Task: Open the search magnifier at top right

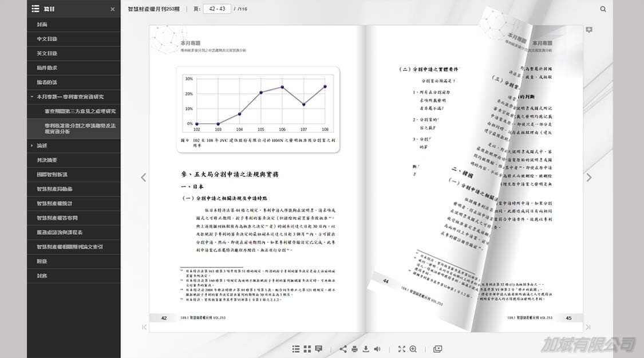Action: tap(603, 9)
